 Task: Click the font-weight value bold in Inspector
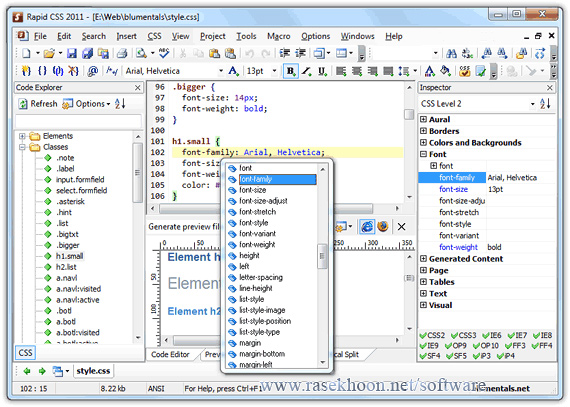494,247
